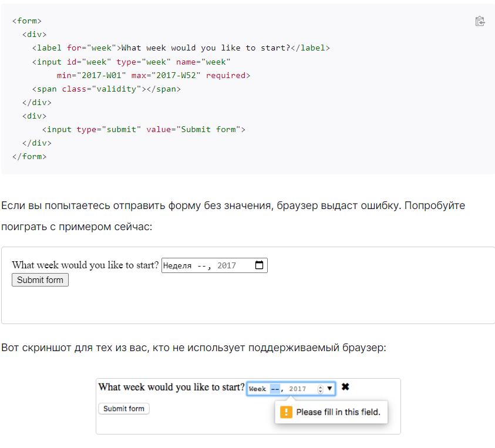Click the spinner arrows in the screenshot's week field
495x448 pixels.
[x=320, y=389]
